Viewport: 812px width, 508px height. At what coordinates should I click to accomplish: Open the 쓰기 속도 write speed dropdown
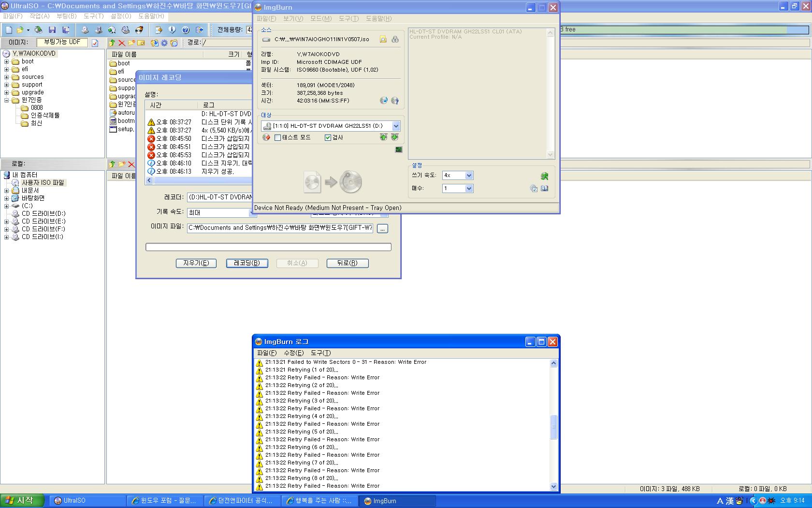[x=469, y=176]
